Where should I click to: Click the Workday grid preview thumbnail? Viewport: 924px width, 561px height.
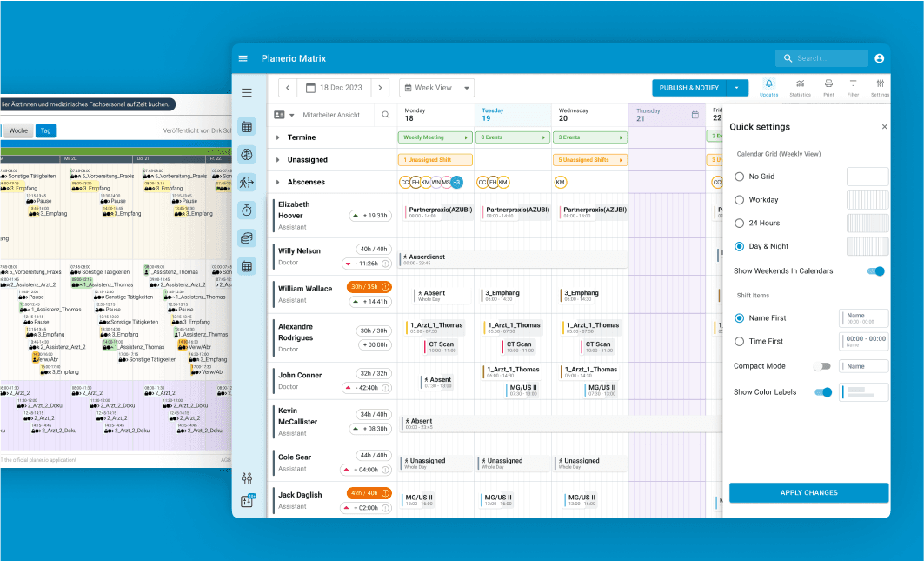coord(867,200)
